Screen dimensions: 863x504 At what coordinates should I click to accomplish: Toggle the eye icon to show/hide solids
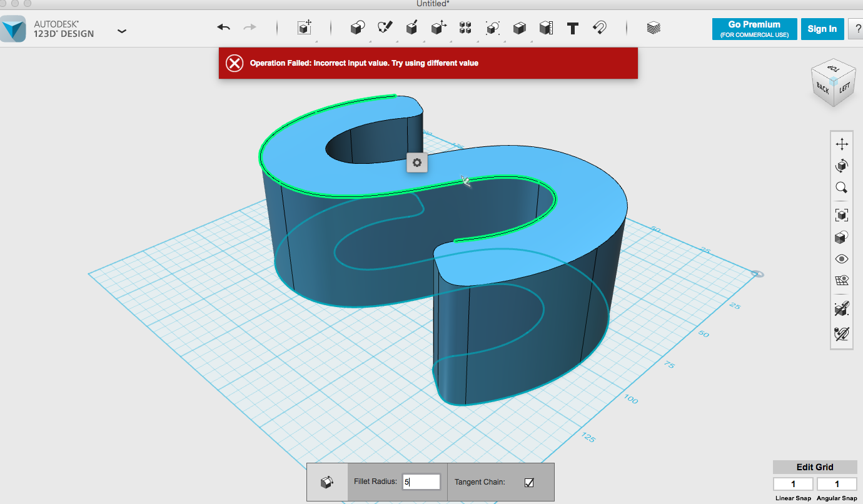842,259
